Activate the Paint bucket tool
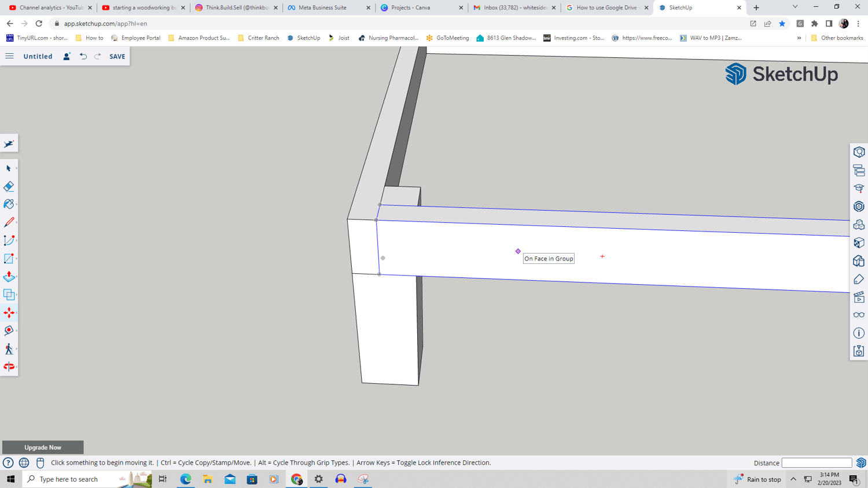 [x=9, y=204]
